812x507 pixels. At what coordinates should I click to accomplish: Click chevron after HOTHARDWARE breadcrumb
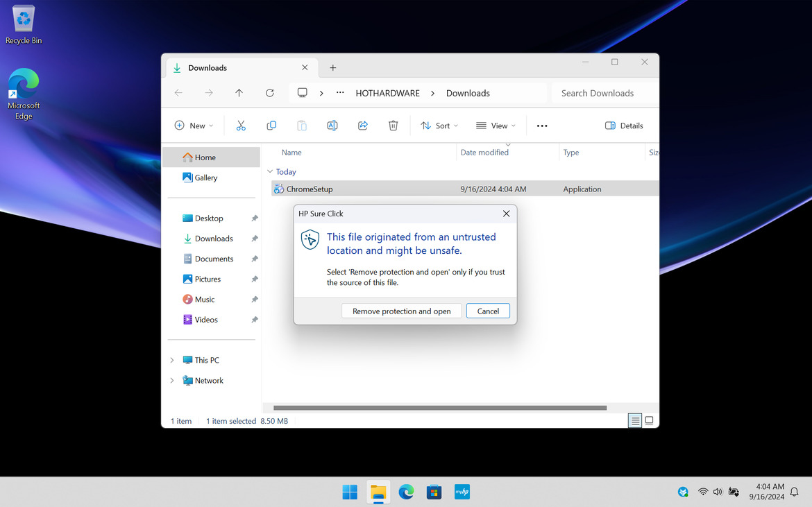(x=432, y=93)
